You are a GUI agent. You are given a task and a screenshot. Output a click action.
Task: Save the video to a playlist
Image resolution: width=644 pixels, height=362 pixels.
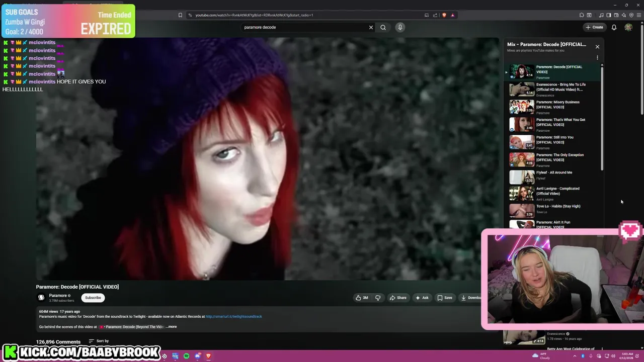445,298
